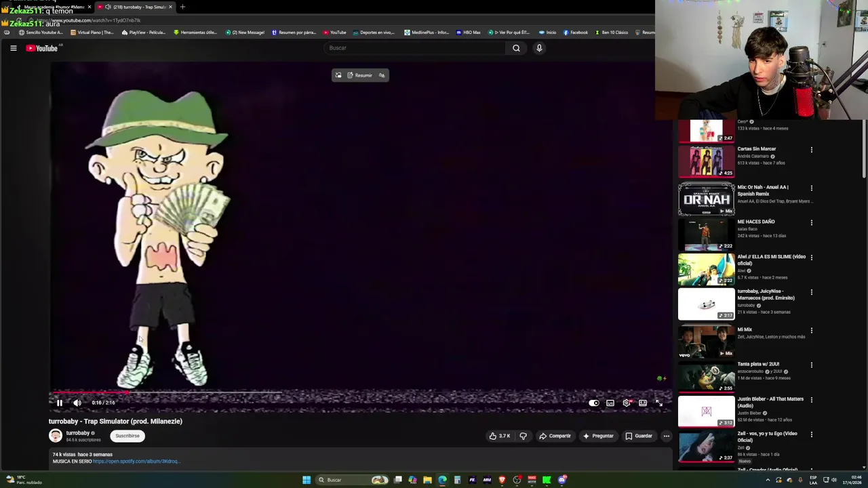
Task: Open File Explorer from the taskbar
Action: pos(427,480)
